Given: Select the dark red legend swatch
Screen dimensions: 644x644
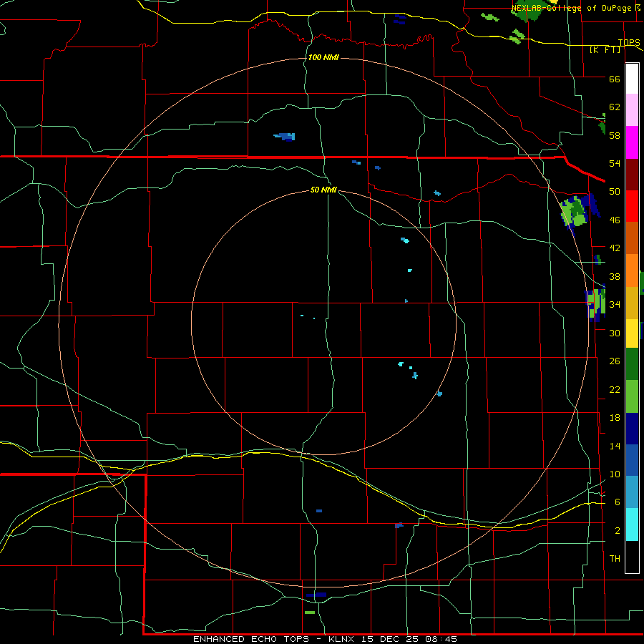Looking at the screenshot, I should [x=632, y=174].
